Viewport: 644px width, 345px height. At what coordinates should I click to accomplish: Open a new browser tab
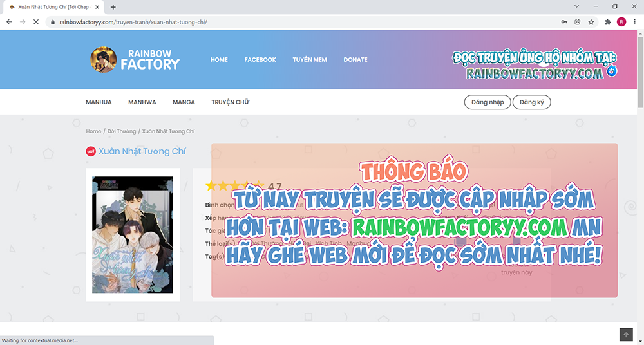[x=113, y=7]
